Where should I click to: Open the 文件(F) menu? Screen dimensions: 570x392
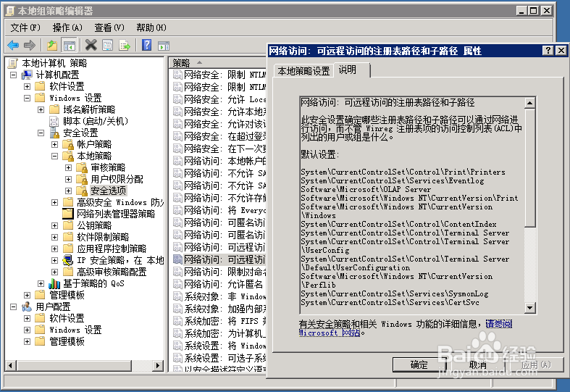tap(25, 28)
